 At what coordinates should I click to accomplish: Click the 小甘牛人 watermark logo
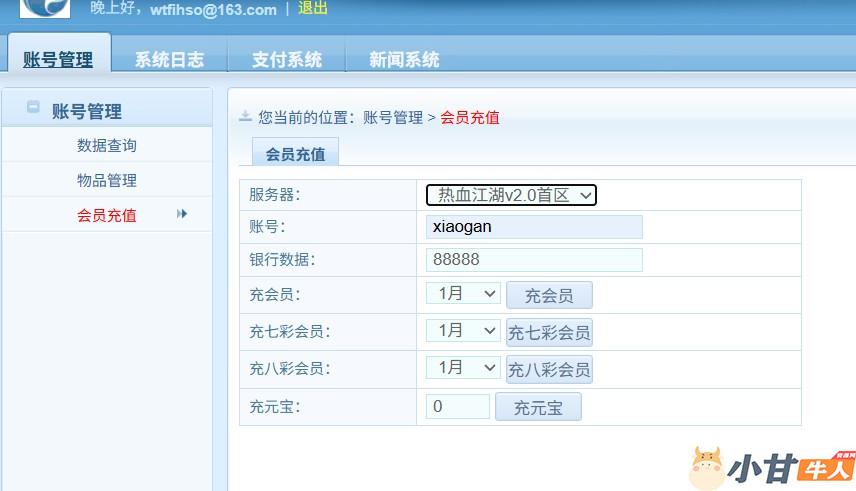coord(770,468)
